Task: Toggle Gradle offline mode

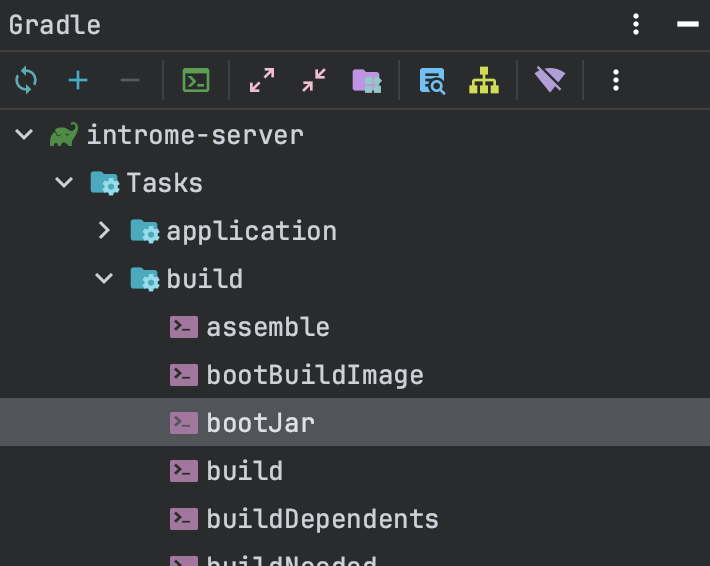Action: coord(550,80)
